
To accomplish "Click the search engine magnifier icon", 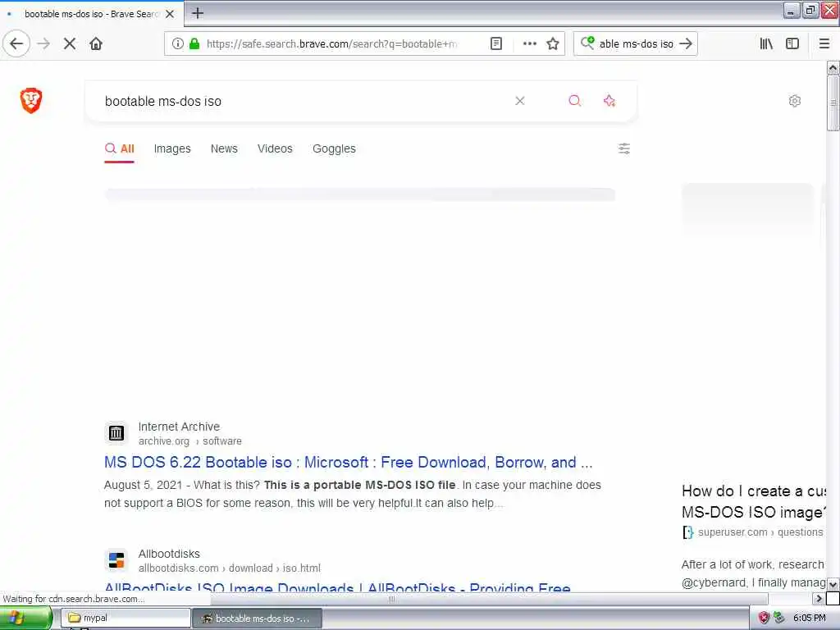I will (587, 43).
